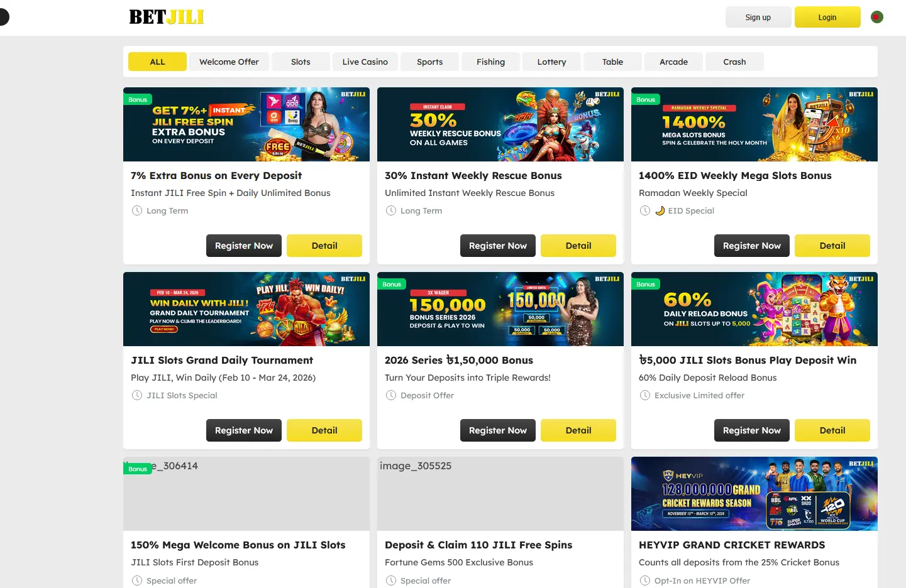Click the dark circle icon at left edge
This screenshot has height=588, width=906.
[3, 17]
